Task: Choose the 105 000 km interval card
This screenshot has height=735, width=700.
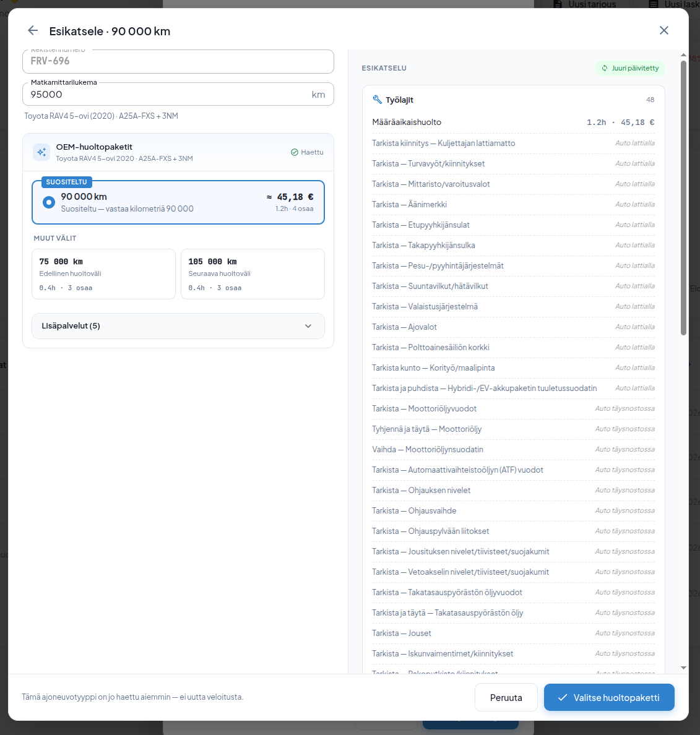Action: click(253, 274)
